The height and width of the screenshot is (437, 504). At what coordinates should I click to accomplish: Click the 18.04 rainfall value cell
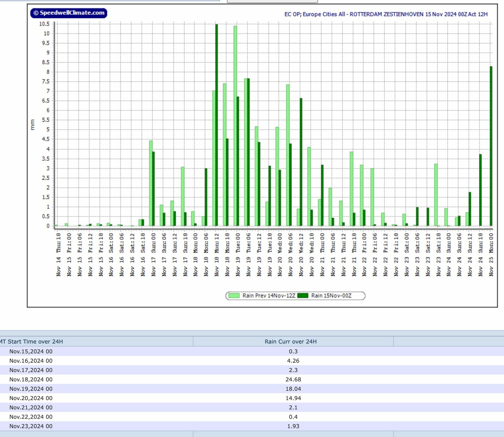pyautogui.click(x=293, y=389)
